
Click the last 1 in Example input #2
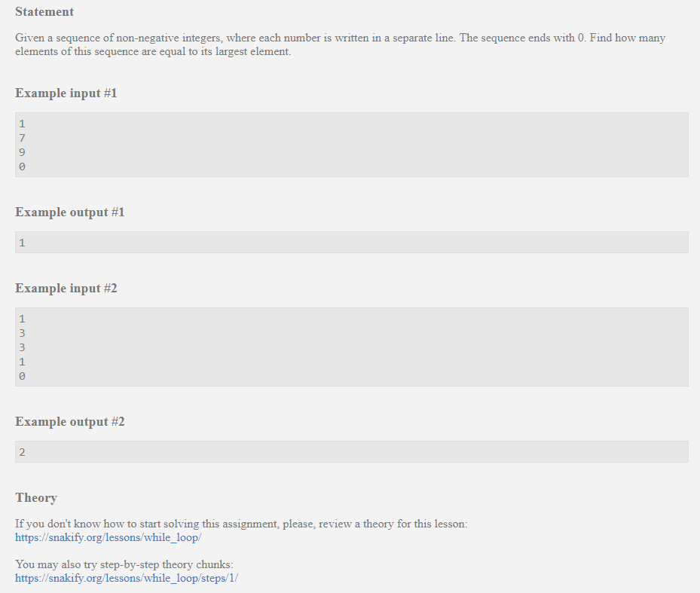coord(23,362)
